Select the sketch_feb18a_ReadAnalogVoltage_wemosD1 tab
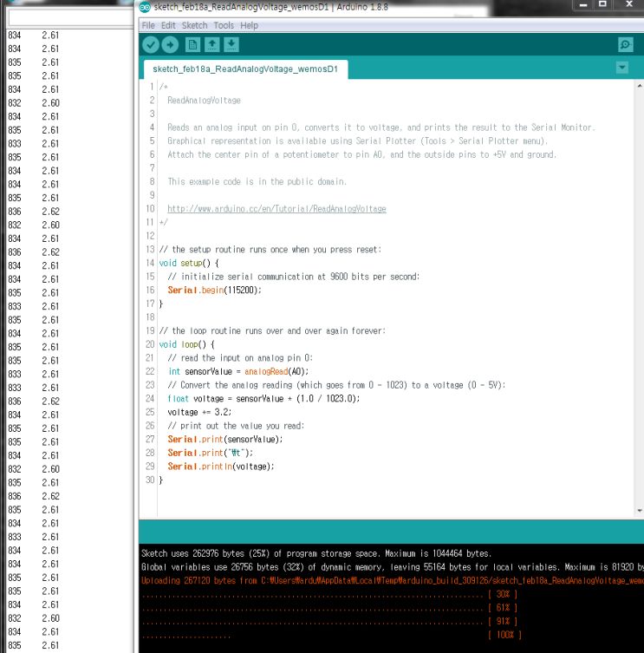644x653 pixels. pyautogui.click(x=245, y=69)
